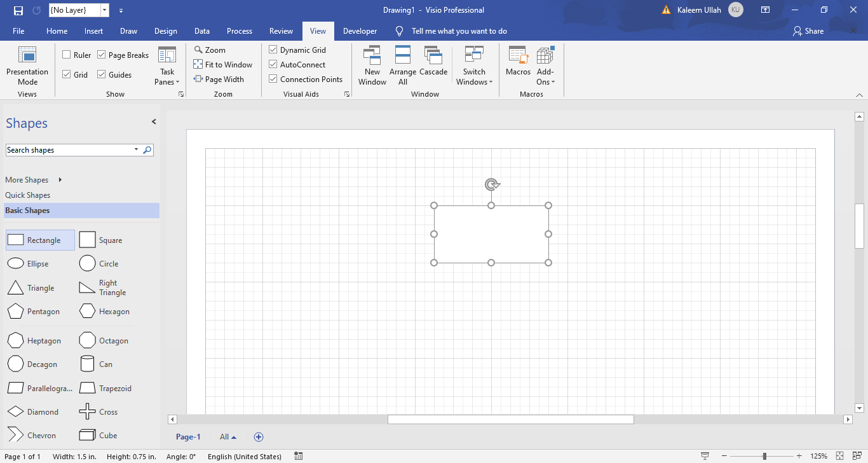Click the Fit to Window zoom icon

(x=199, y=64)
